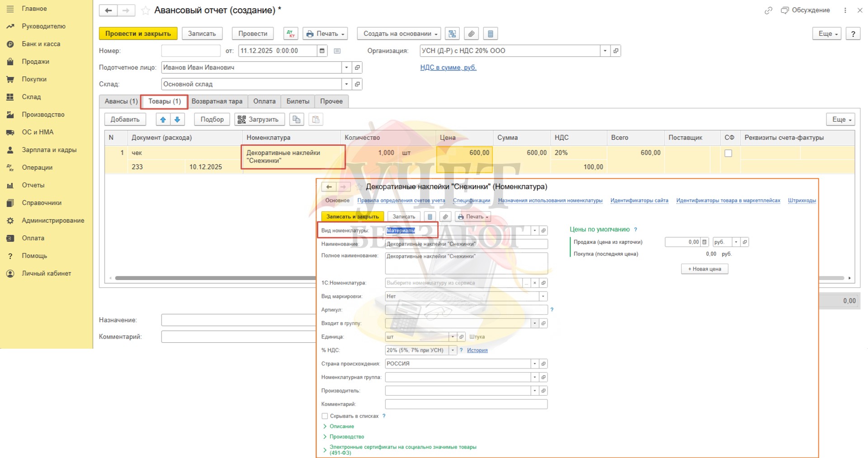The width and height of the screenshot is (868, 458).
Task: Enable the Скрывать в списках checkbox
Action: click(325, 416)
